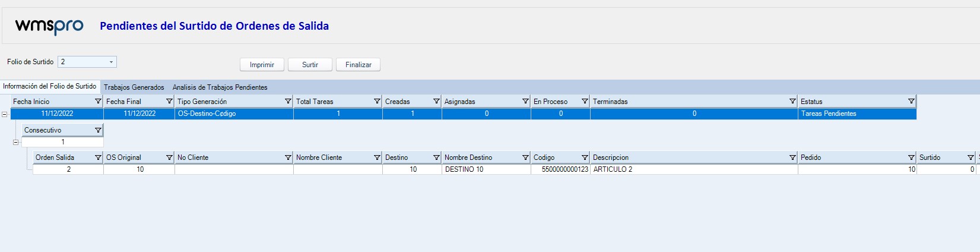Screen dimensions: 980x252
Task: Open filter for Orden Salida column
Action: tap(98, 157)
